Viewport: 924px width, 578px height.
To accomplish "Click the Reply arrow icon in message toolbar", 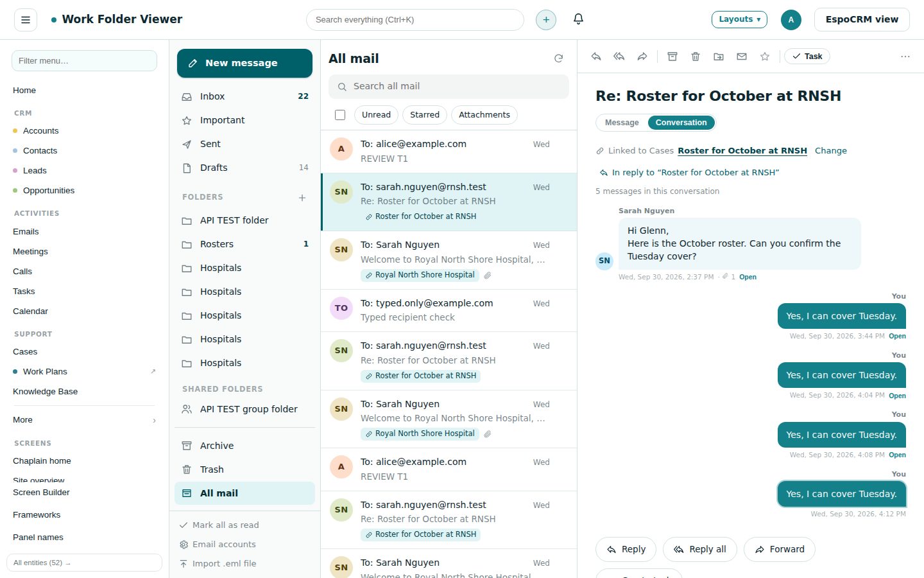I will click(596, 57).
